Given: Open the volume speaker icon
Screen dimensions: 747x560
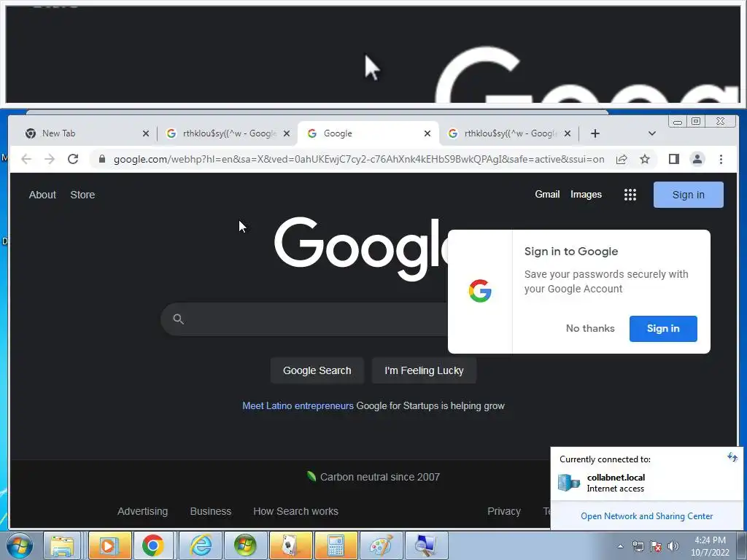Looking at the screenshot, I should click(673, 546).
